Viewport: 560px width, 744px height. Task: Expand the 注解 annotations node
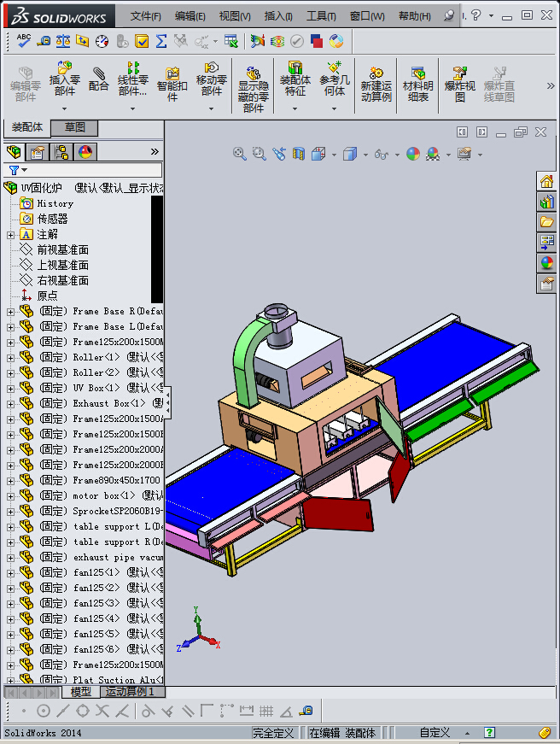[x=10, y=235]
